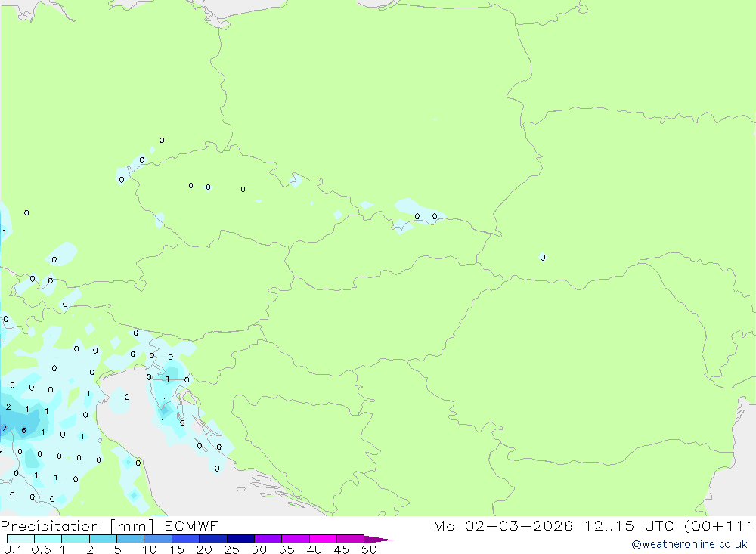The image size is (756, 554).
Task: Click the legend scale number '25'
Action: pos(231,549)
